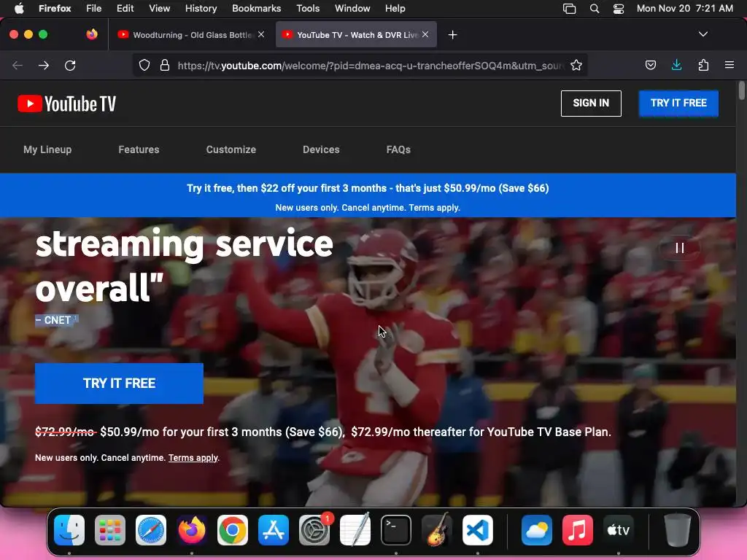This screenshot has height=560, width=747.
Task: Launch Safari from the Dock
Action: 151,530
